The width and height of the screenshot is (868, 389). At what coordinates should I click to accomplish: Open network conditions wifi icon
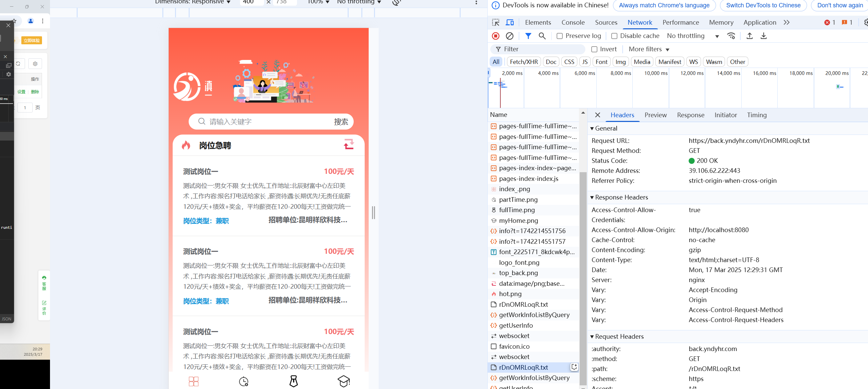[x=731, y=36]
